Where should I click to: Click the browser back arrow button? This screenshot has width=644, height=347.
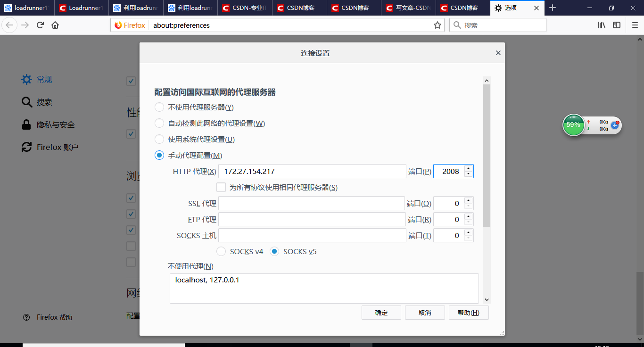[x=9, y=25]
